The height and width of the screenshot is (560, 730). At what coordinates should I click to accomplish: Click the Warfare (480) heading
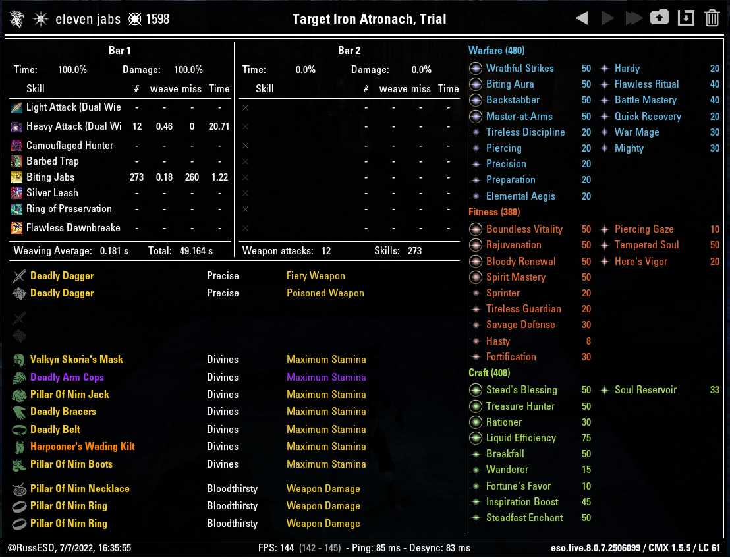[x=496, y=51]
